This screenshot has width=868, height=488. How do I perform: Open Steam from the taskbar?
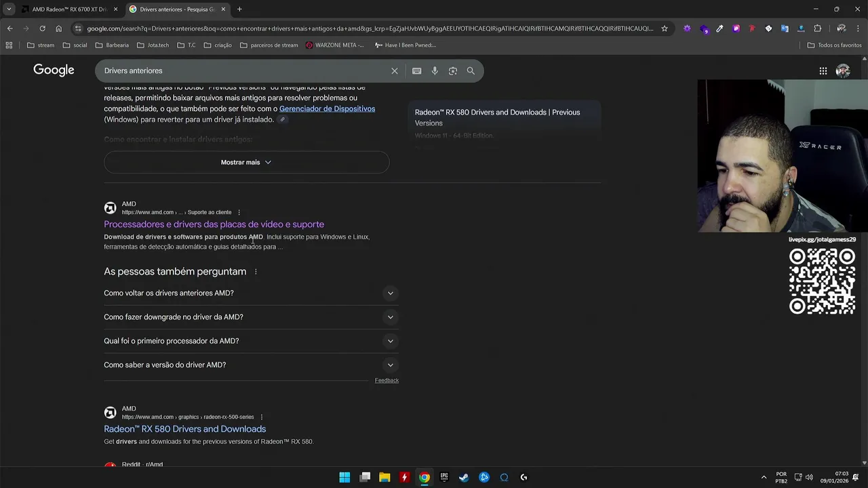tap(464, 477)
